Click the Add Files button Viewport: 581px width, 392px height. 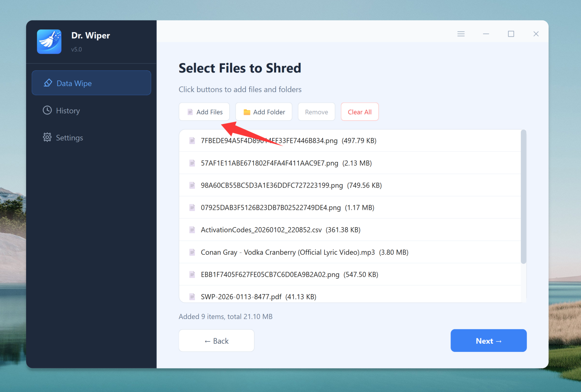[x=204, y=112]
